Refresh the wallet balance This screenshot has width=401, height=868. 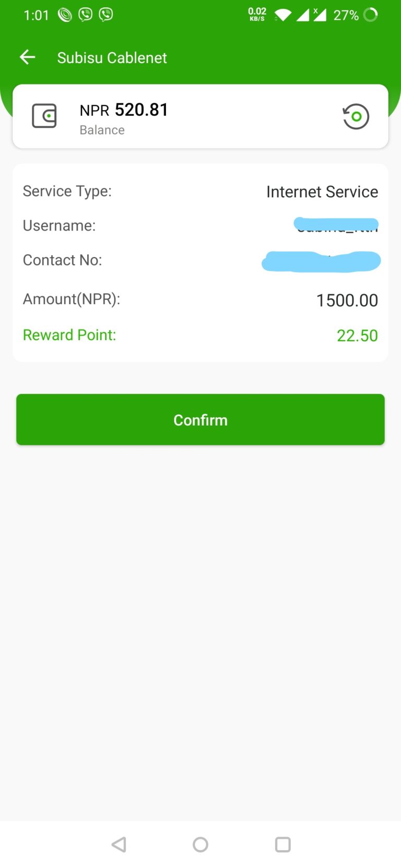[356, 116]
